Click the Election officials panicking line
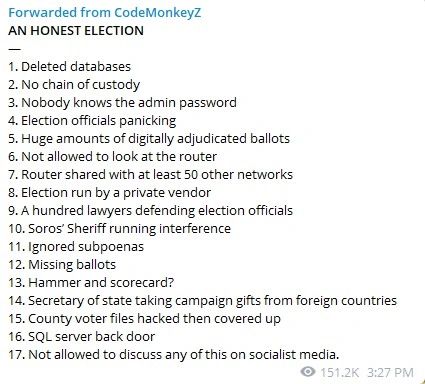 92,121
